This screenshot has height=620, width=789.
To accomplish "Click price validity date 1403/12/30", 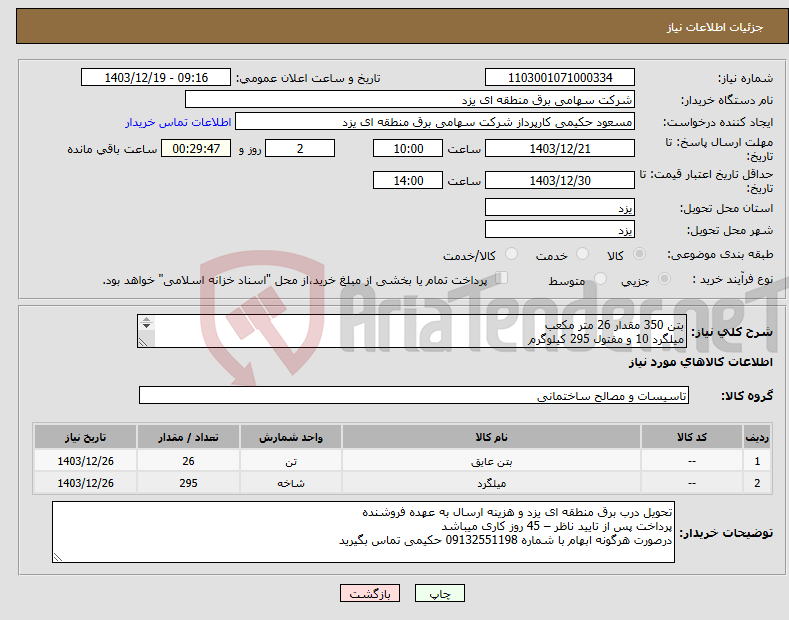I will tap(560, 180).
